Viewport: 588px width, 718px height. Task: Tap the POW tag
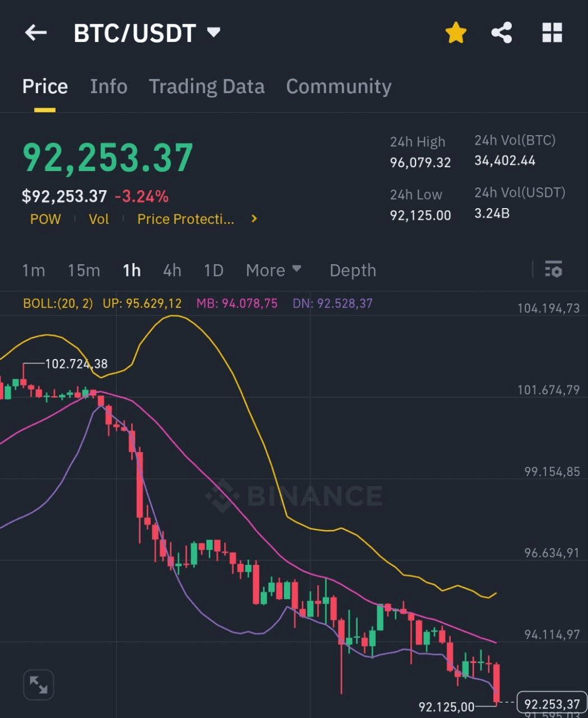[x=45, y=219]
